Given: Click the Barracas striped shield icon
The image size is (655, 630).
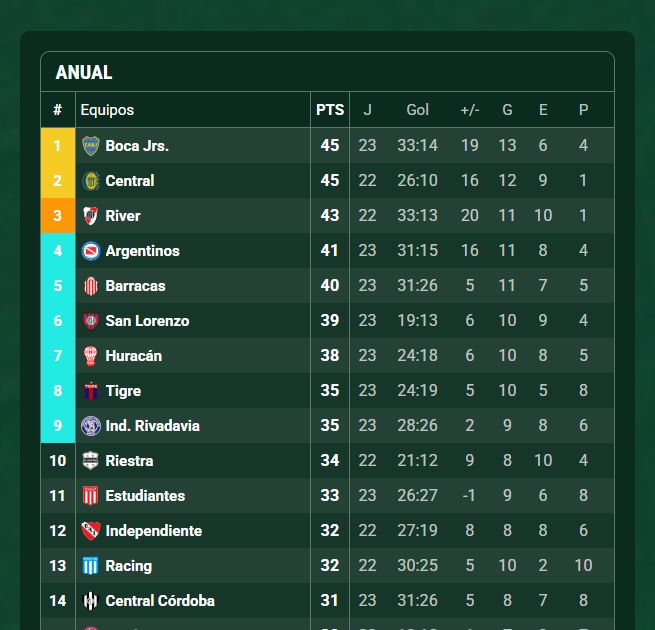Looking at the screenshot, I should click(91, 286).
